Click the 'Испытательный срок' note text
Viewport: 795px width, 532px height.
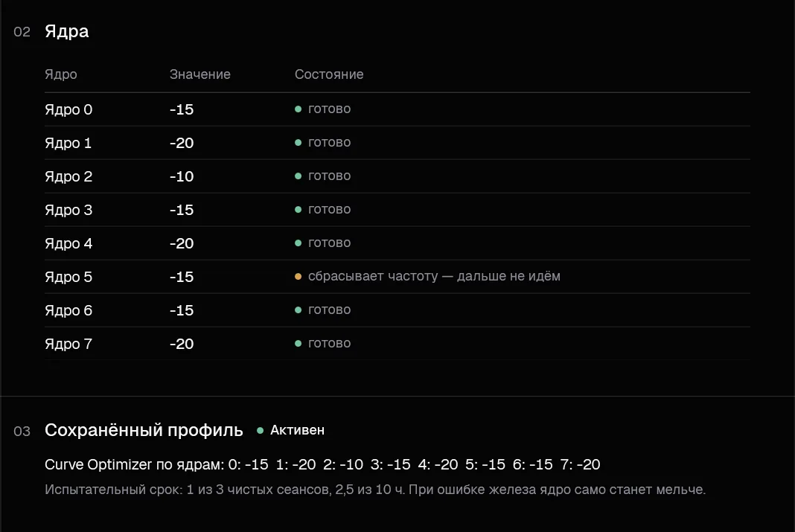[375, 490]
